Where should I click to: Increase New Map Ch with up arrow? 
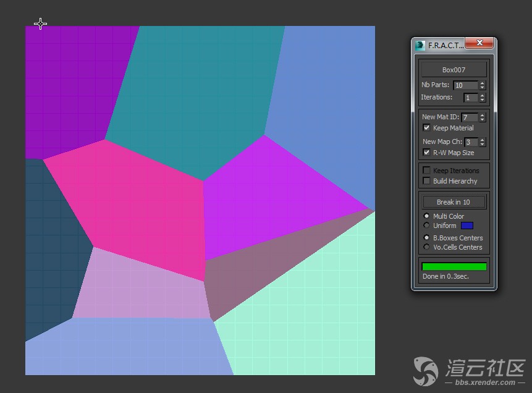tap(482, 140)
